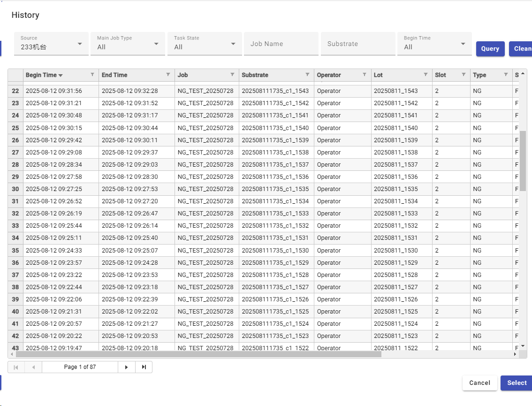Focus the Job Name input field
Viewport: 532px width, 406px height.
click(x=281, y=44)
